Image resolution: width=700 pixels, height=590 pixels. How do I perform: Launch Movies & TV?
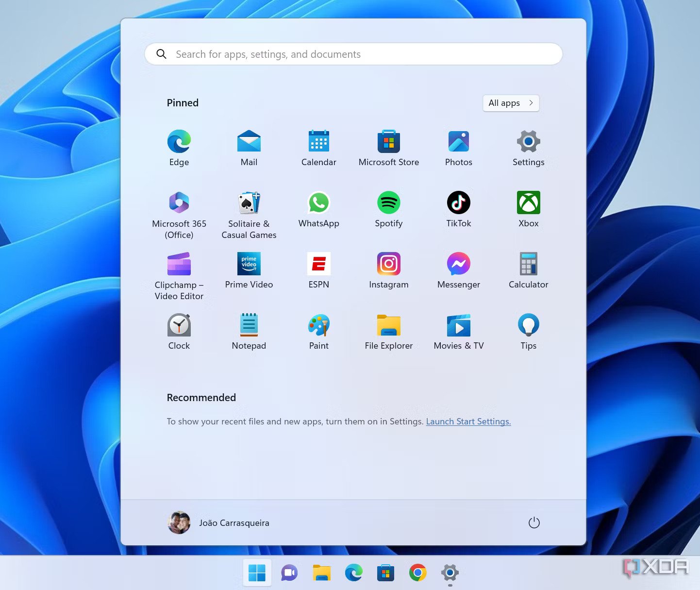[x=459, y=332]
